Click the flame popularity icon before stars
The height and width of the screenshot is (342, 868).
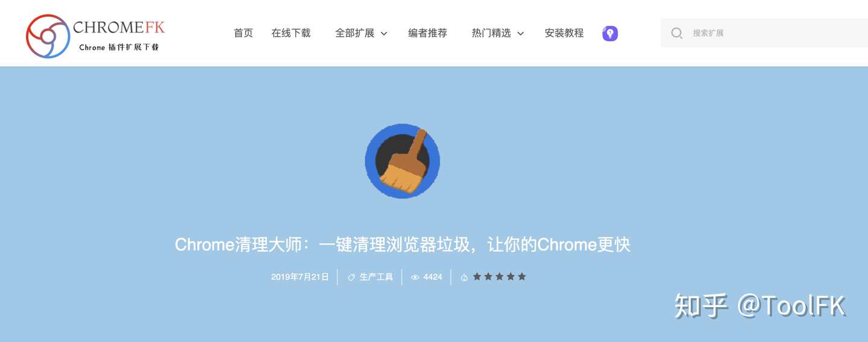tap(464, 277)
